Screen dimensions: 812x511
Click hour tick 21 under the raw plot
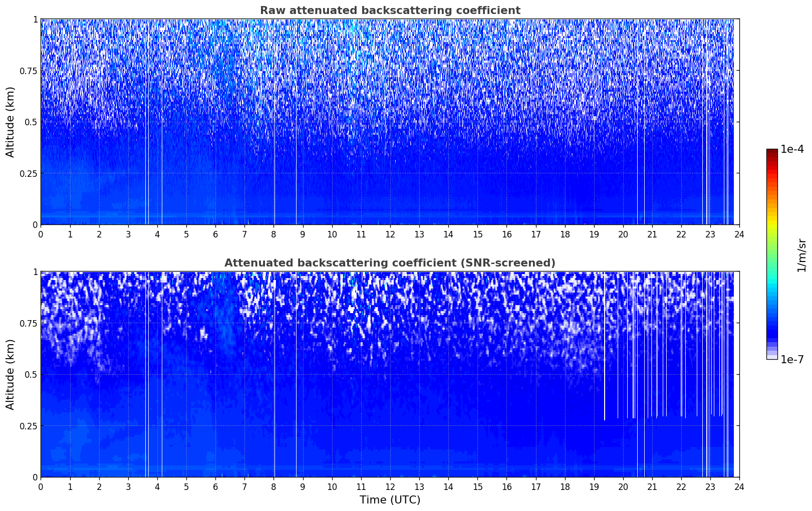pos(652,234)
